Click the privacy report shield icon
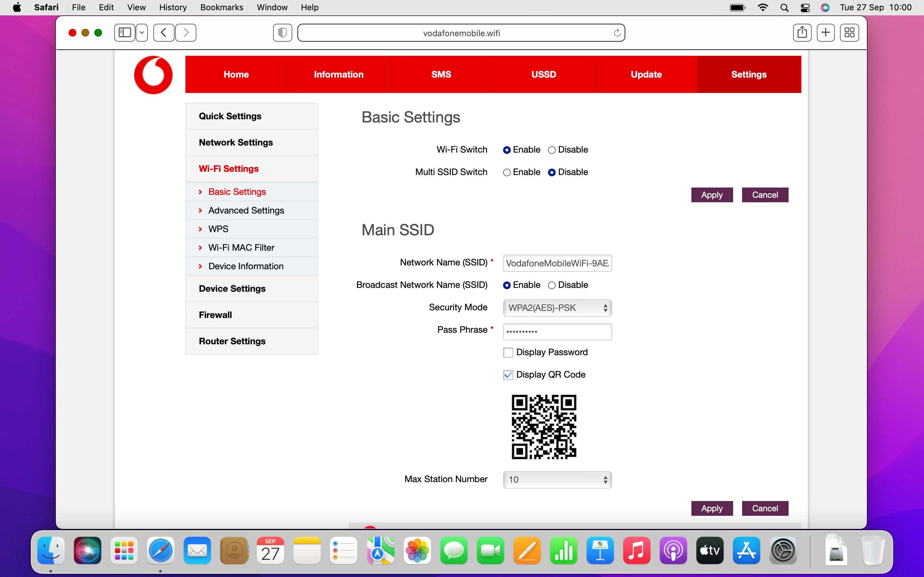The image size is (924, 577). click(x=283, y=33)
